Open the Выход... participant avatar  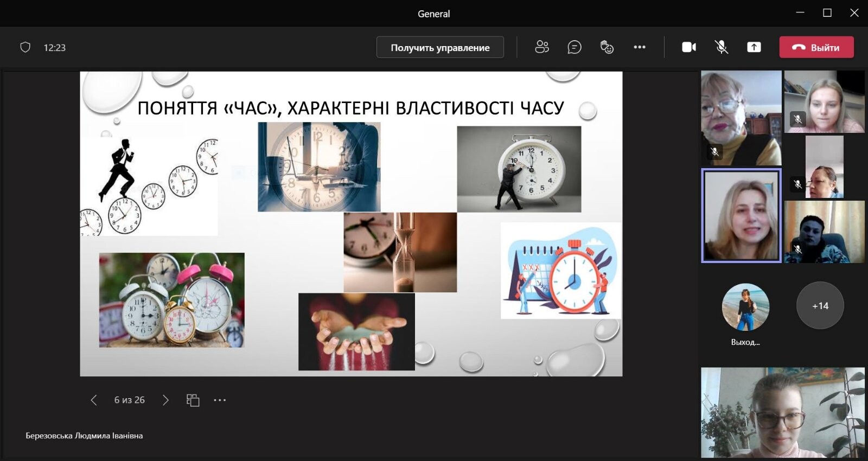click(745, 307)
